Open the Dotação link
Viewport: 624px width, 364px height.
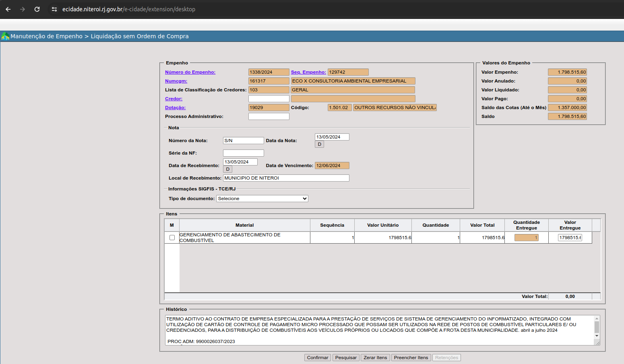[x=175, y=108]
